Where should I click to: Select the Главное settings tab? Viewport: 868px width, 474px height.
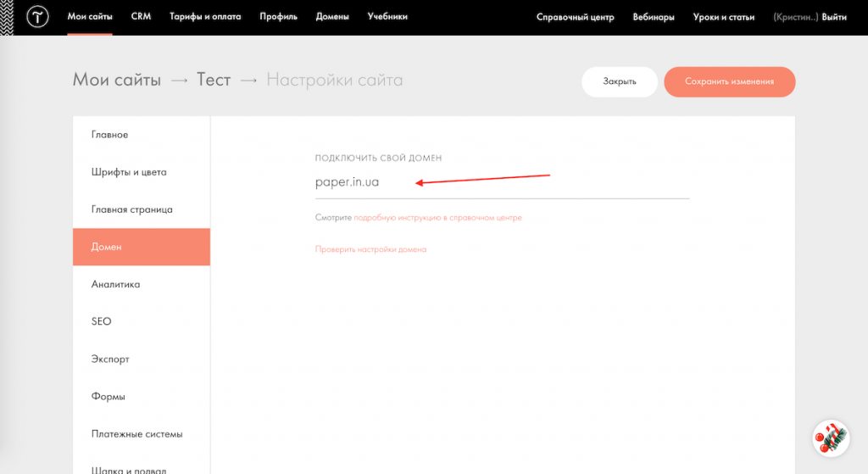[110, 135]
